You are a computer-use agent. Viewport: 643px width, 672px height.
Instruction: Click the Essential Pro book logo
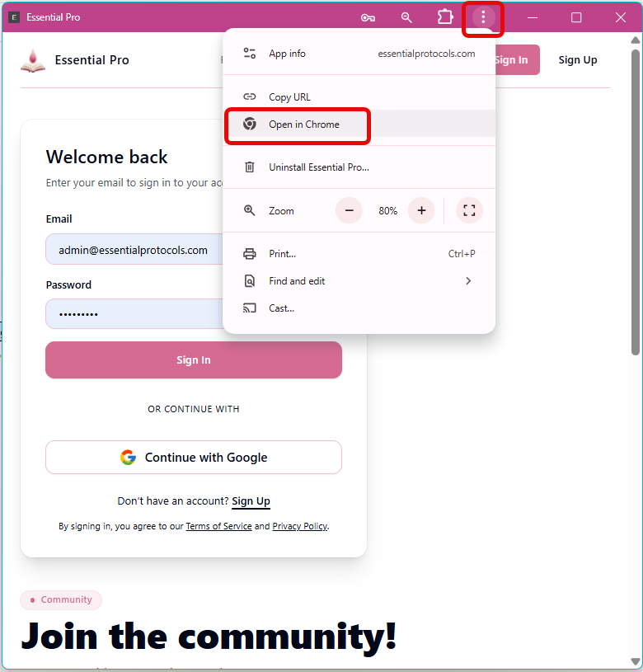(x=33, y=60)
